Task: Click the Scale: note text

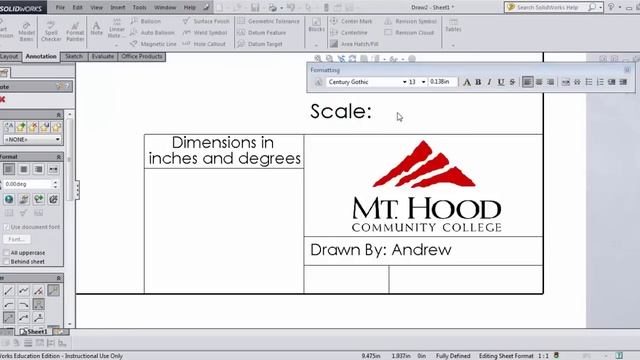Action: point(341,111)
